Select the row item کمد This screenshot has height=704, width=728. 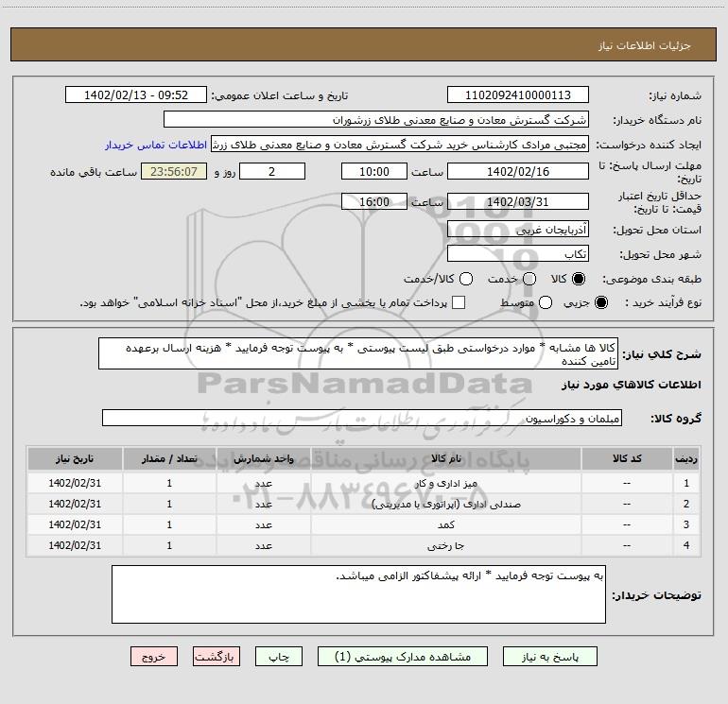(445, 524)
